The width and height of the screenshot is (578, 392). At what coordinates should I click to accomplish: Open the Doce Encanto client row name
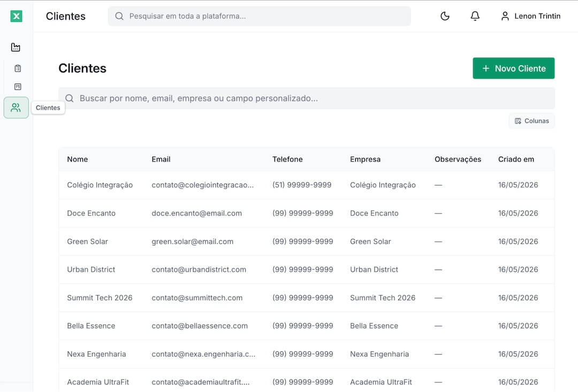click(x=91, y=213)
